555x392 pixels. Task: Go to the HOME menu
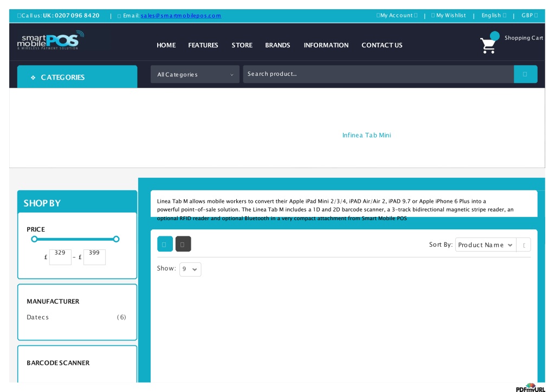(166, 45)
